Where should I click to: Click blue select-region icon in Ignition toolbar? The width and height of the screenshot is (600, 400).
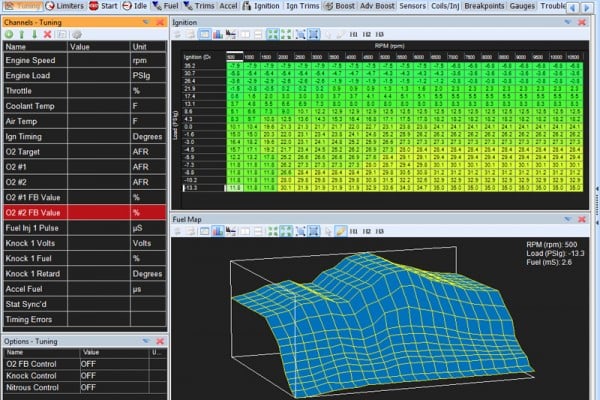click(301, 34)
